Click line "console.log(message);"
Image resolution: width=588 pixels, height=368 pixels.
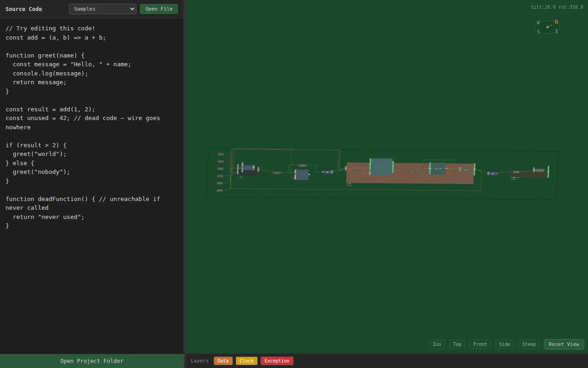pos(51,74)
